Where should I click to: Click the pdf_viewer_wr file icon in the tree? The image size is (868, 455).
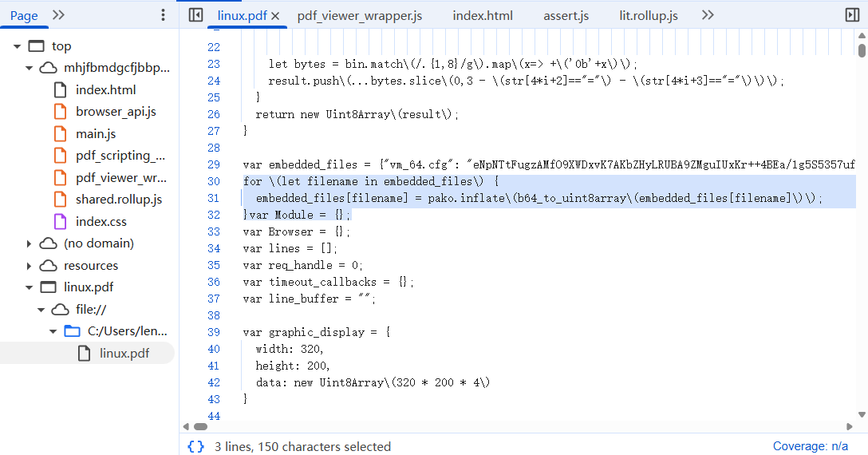point(60,177)
